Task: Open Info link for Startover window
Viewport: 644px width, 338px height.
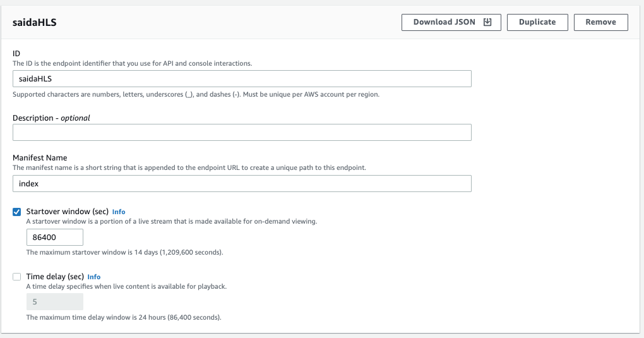Action: [119, 212]
